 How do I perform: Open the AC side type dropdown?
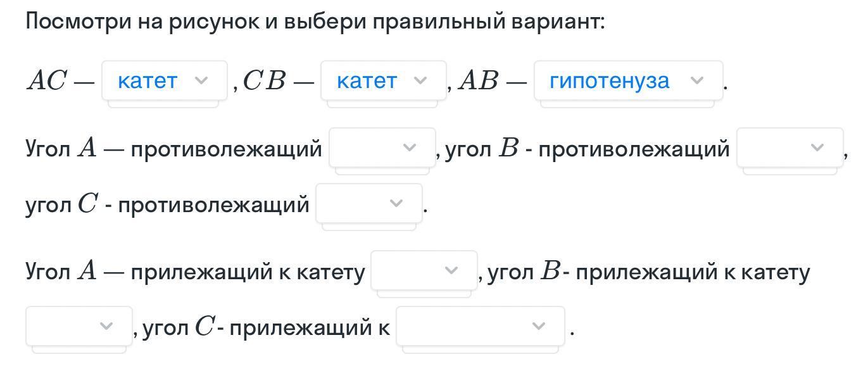click(x=164, y=80)
